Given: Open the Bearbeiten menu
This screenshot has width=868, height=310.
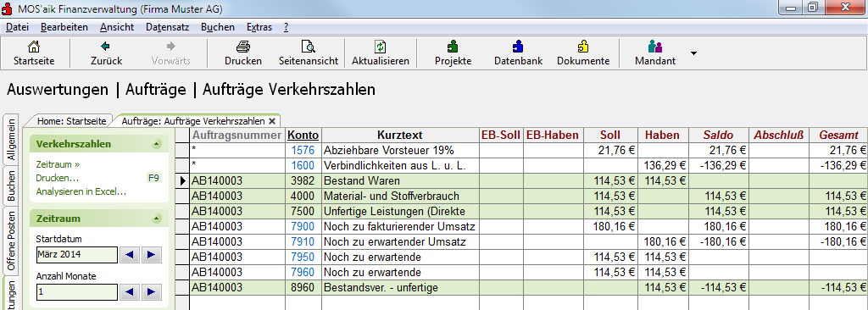Looking at the screenshot, I should [x=64, y=27].
